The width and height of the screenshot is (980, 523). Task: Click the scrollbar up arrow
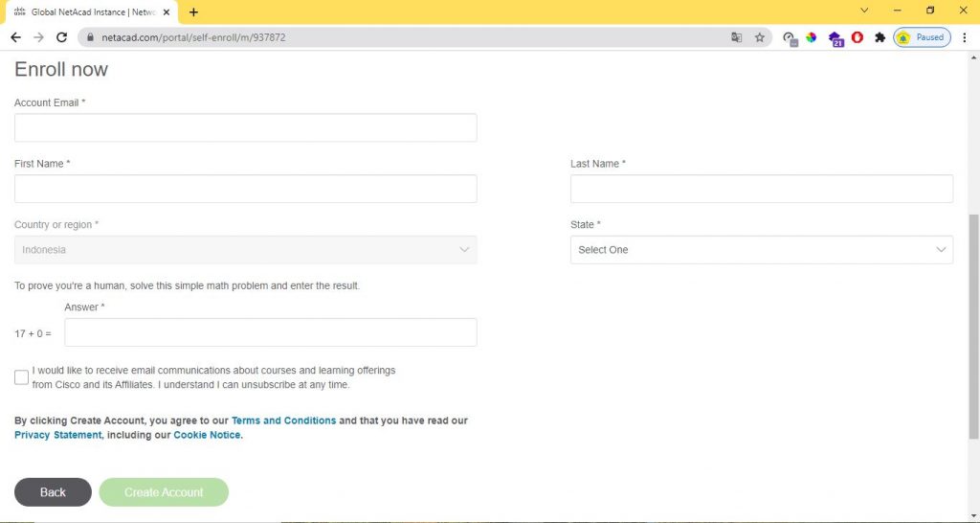(973, 57)
